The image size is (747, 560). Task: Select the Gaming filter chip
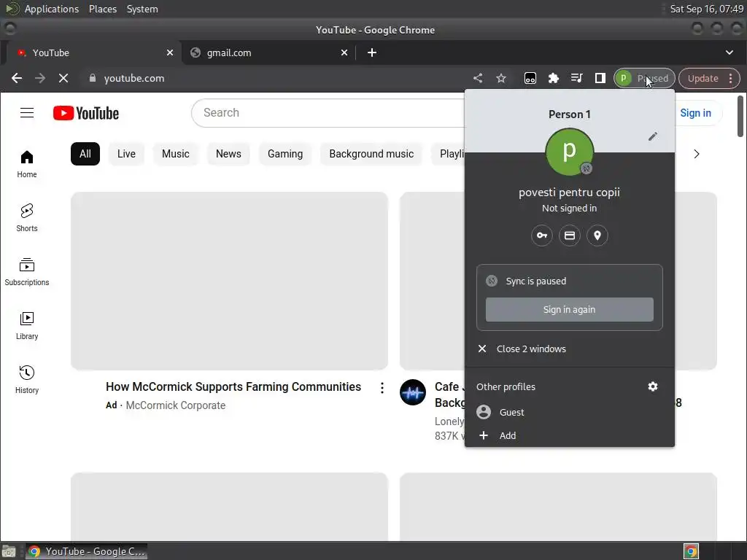pyautogui.click(x=285, y=154)
